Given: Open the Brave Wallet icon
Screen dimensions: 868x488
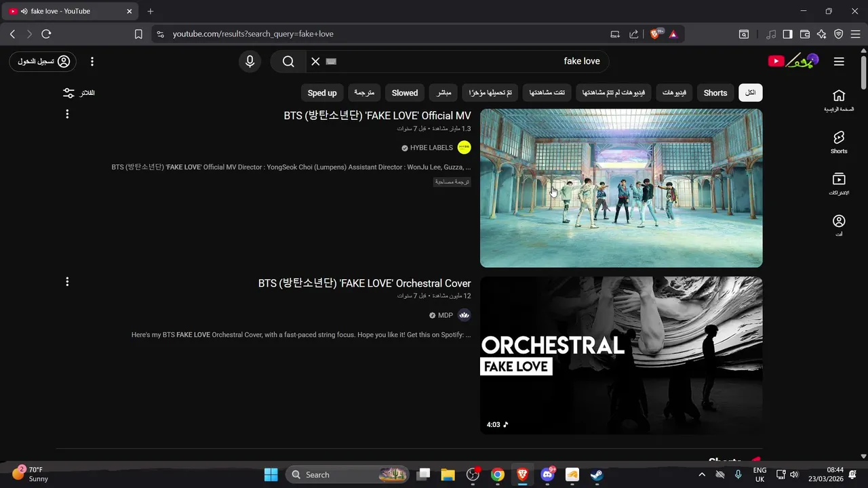Looking at the screenshot, I should (x=805, y=34).
